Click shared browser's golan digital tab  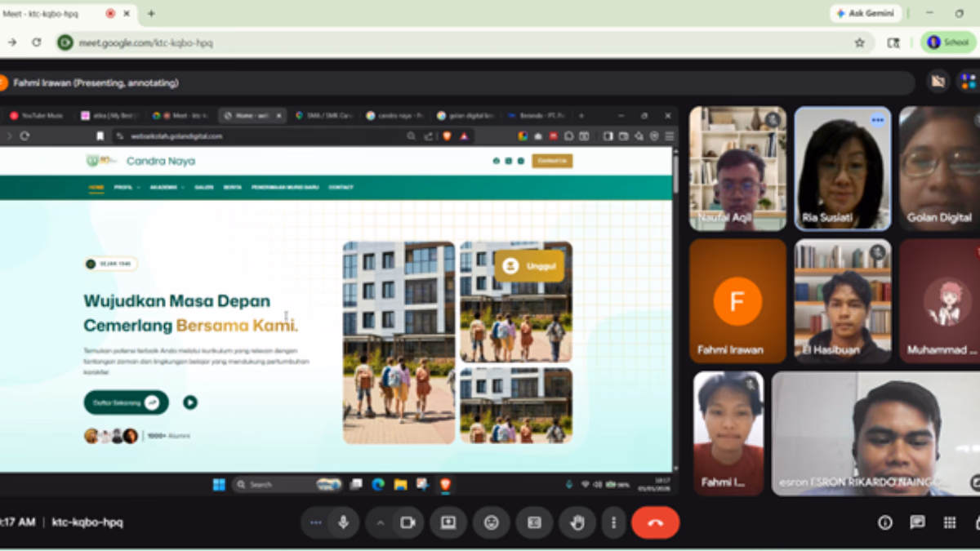pos(464,116)
